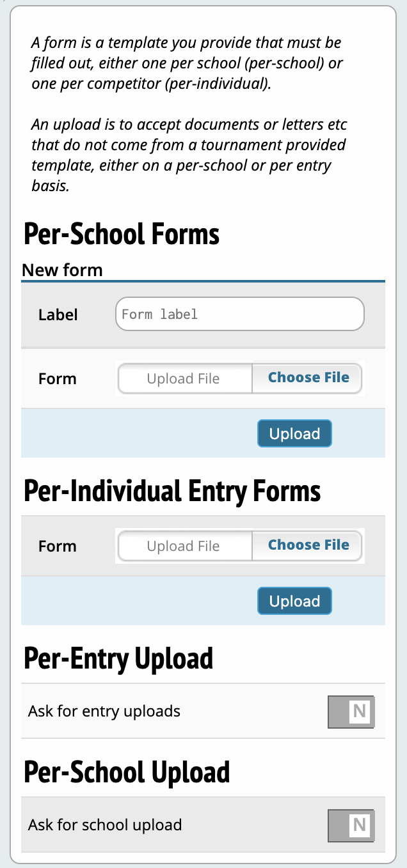
Task: Click Upload button in Per-Individual Entry Forms
Action: click(x=294, y=601)
